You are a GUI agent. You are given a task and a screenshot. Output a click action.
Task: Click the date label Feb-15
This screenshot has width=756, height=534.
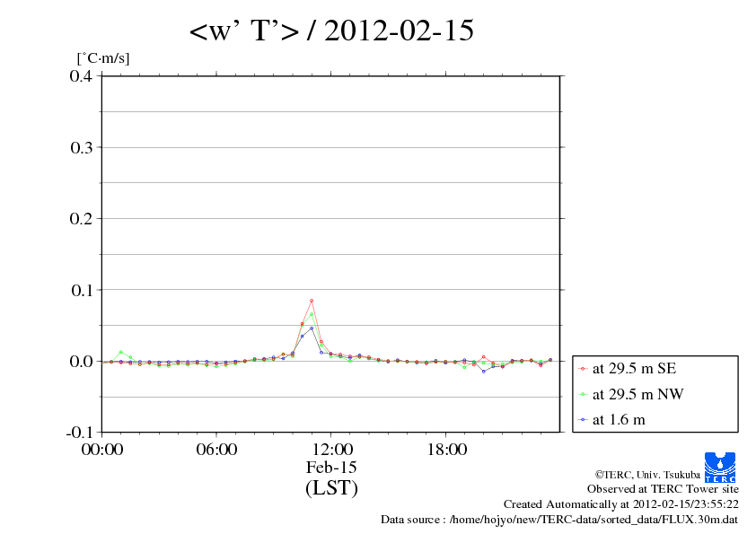click(x=331, y=467)
